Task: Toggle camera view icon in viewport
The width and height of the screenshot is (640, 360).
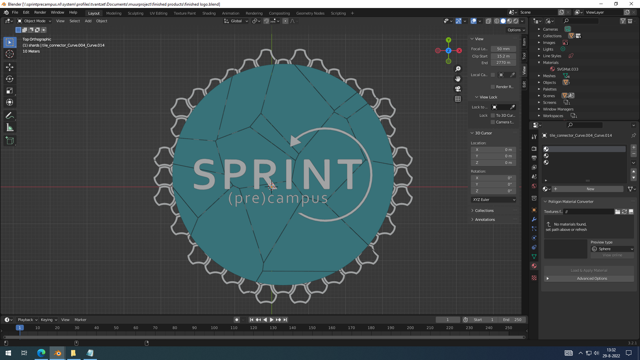Action: (458, 89)
